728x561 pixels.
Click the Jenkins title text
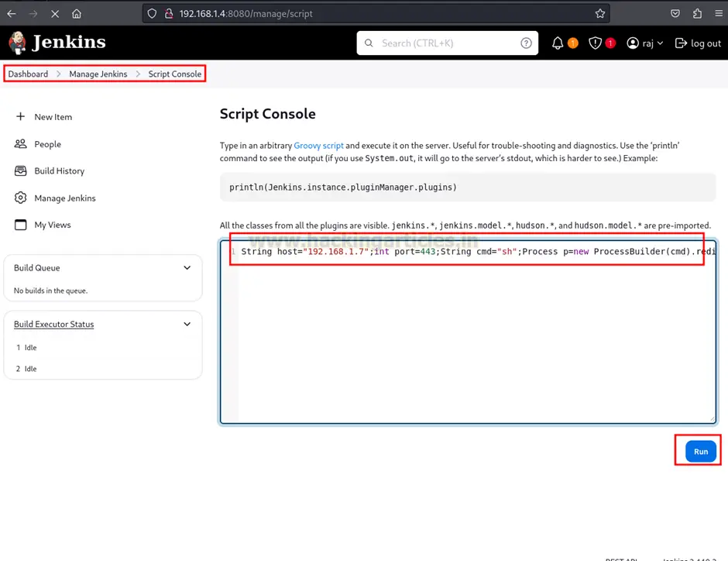tap(69, 43)
